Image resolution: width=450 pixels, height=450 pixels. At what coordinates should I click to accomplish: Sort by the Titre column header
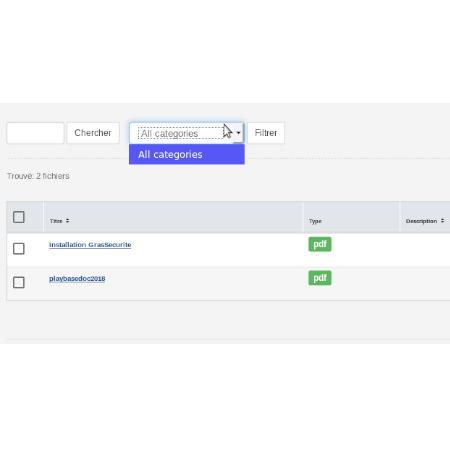click(56, 221)
